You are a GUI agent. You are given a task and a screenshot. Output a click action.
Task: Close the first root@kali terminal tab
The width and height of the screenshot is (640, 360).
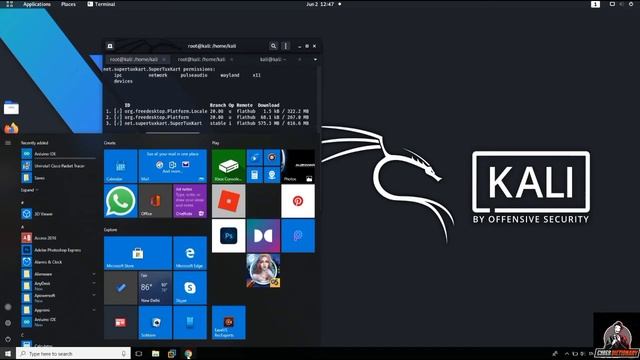[164, 59]
